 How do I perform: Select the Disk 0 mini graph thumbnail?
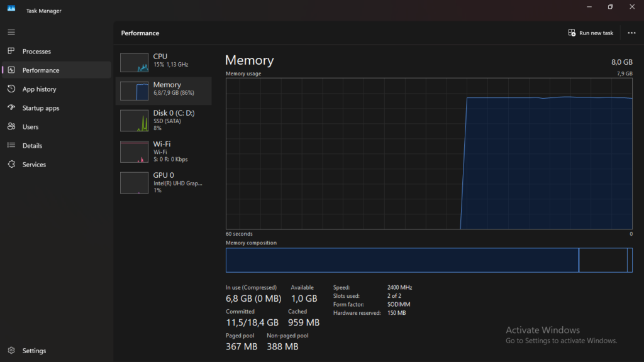coord(135,121)
